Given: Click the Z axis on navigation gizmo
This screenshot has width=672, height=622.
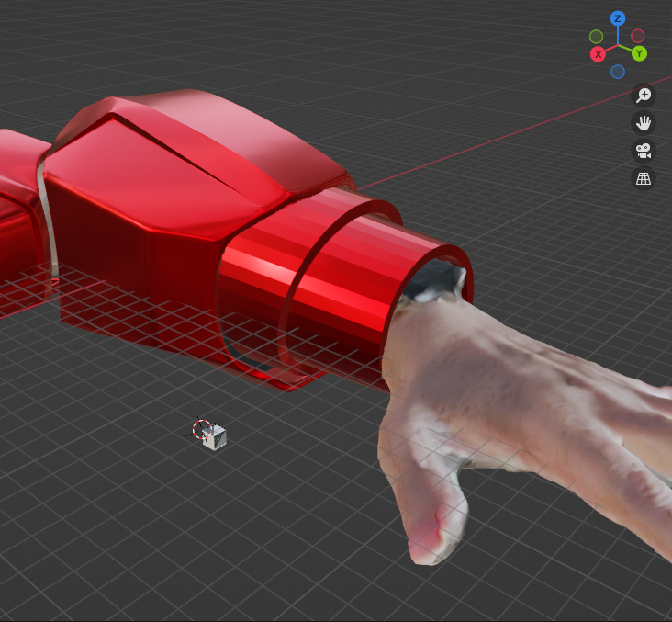Looking at the screenshot, I should 618,18.
